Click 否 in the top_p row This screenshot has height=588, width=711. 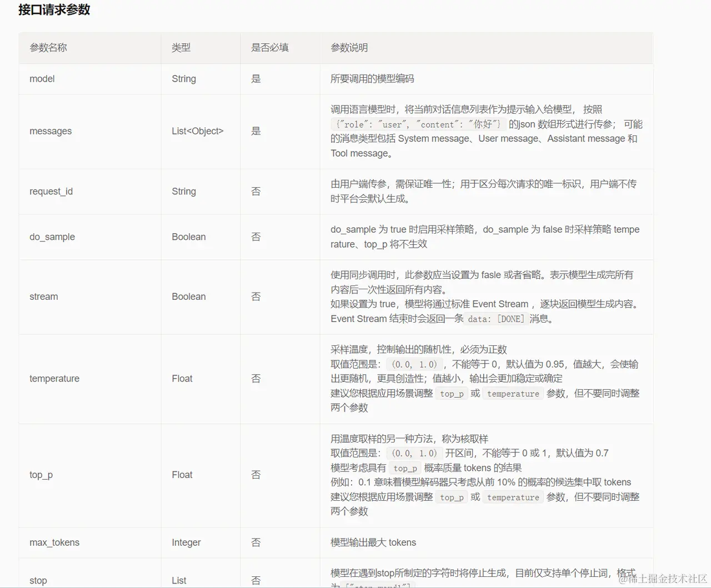point(256,475)
